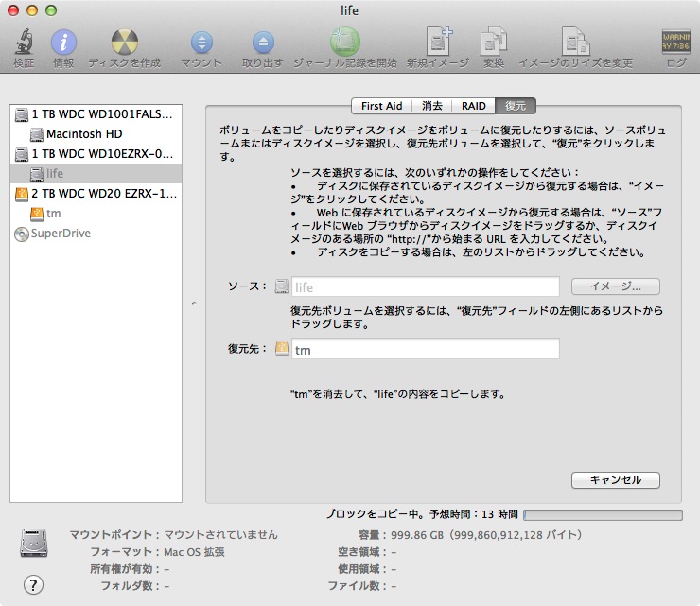
Task: Open the ログ (Log) viewer icon
Action: [675, 43]
